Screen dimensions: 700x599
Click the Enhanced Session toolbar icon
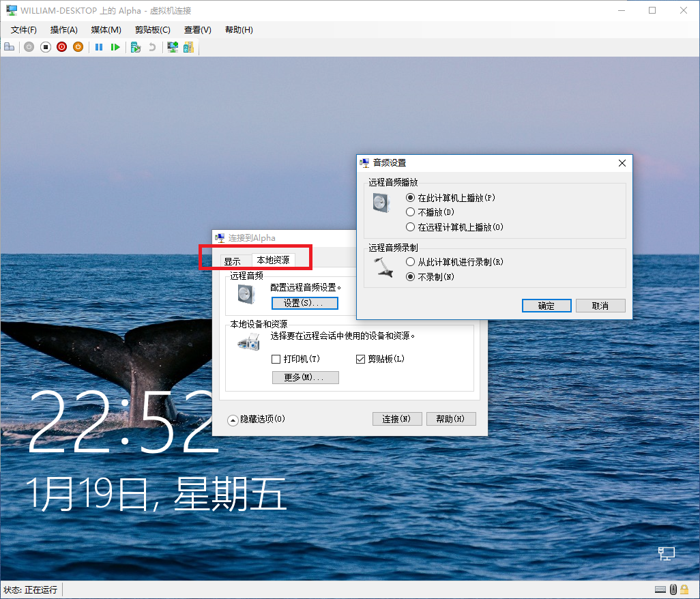(x=172, y=46)
